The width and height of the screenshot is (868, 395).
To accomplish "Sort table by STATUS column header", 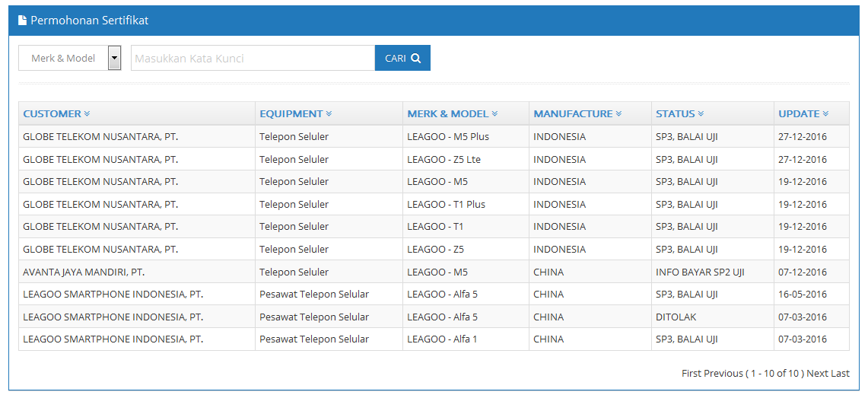I will click(676, 113).
